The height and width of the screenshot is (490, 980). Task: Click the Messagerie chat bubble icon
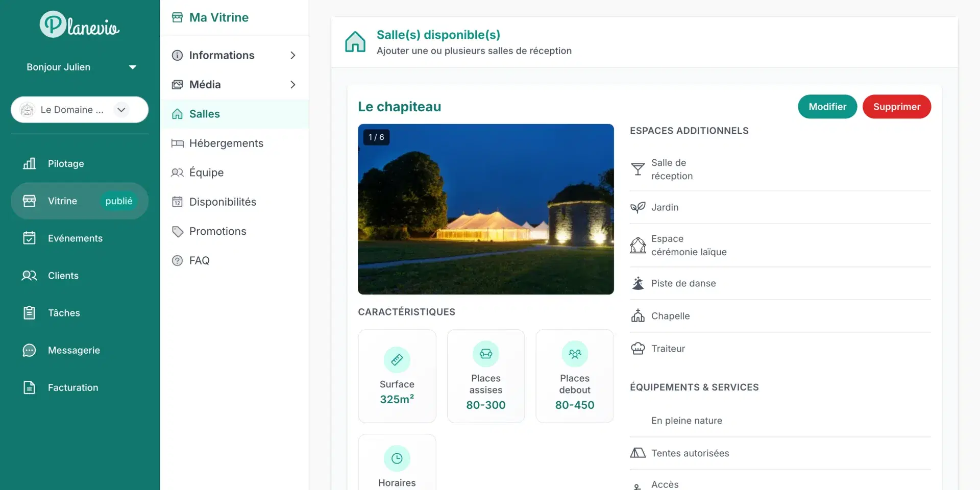[30, 350]
